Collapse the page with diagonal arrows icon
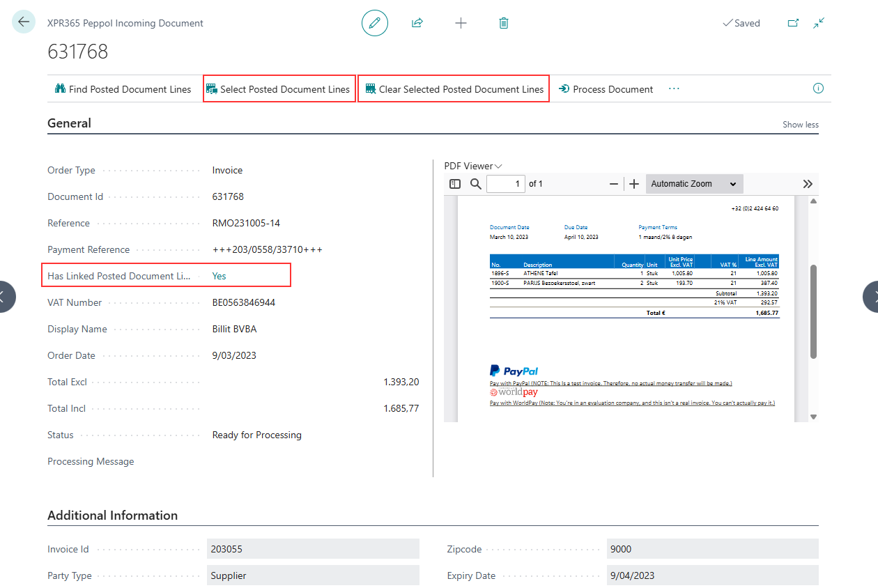This screenshot has height=588, width=878. pos(819,23)
